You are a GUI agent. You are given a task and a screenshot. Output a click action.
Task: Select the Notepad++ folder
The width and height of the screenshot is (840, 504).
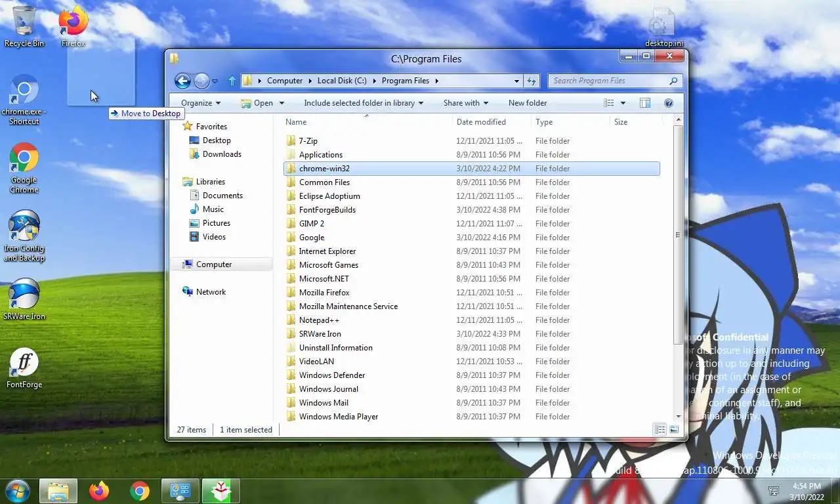(472, 320)
